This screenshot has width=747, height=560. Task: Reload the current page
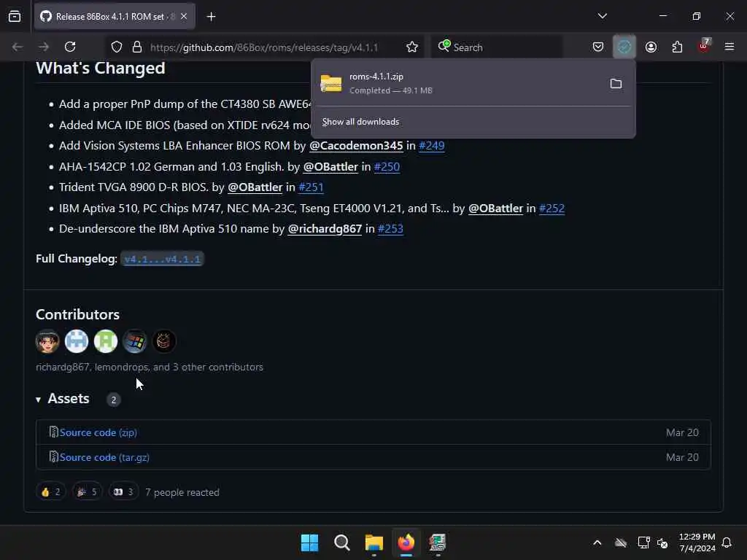(70, 47)
